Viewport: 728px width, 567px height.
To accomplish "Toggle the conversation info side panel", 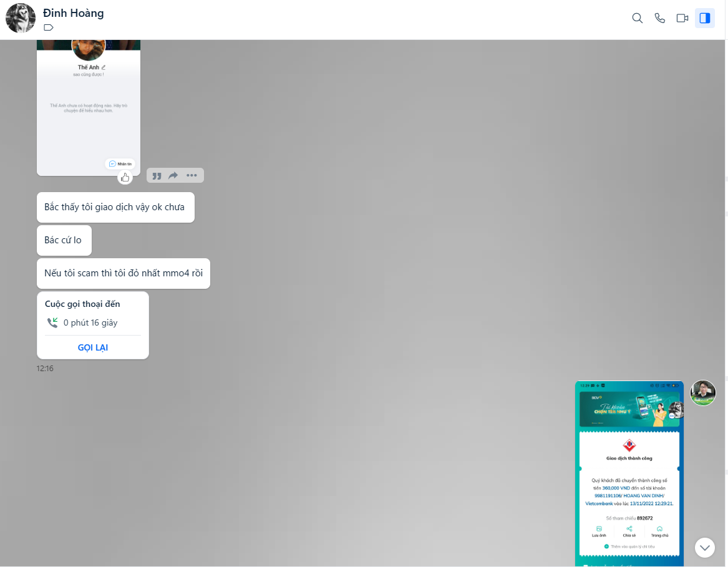I will pyautogui.click(x=704, y=18).
